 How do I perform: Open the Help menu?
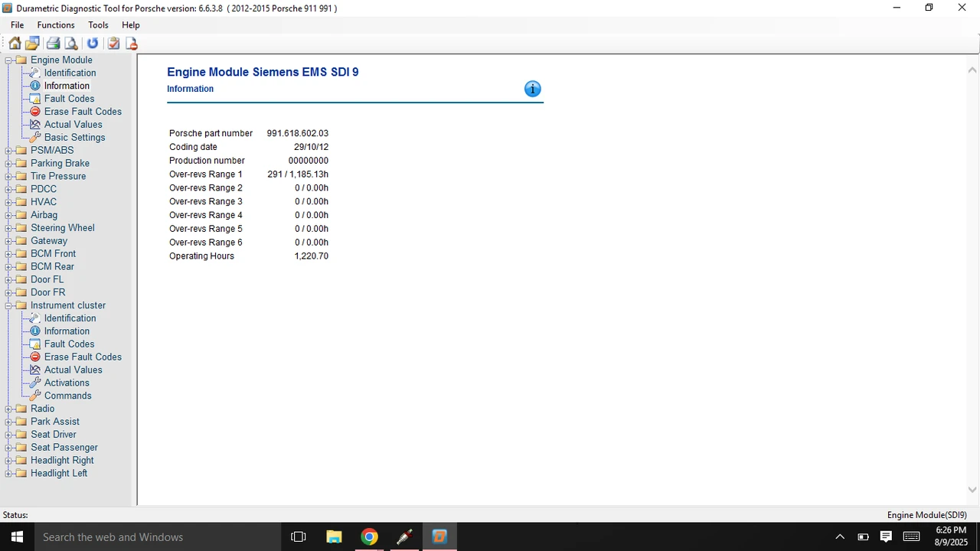pyautogui.click(x=131, y=25)
